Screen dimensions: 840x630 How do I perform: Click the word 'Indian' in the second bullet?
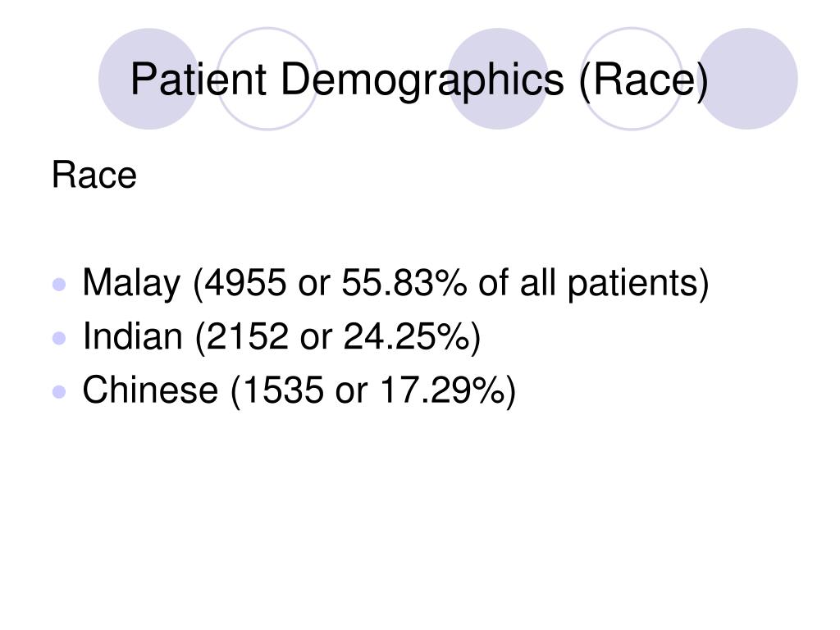(132, 336)
